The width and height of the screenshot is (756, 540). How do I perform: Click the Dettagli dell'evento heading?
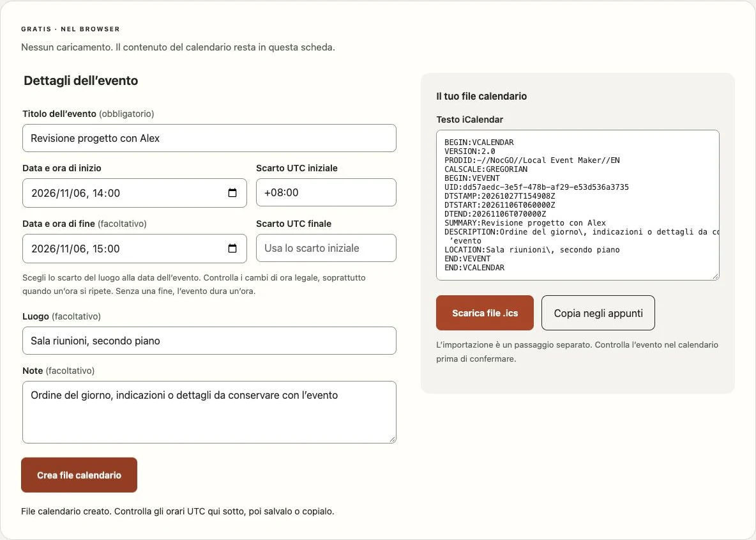click(81, 81)
